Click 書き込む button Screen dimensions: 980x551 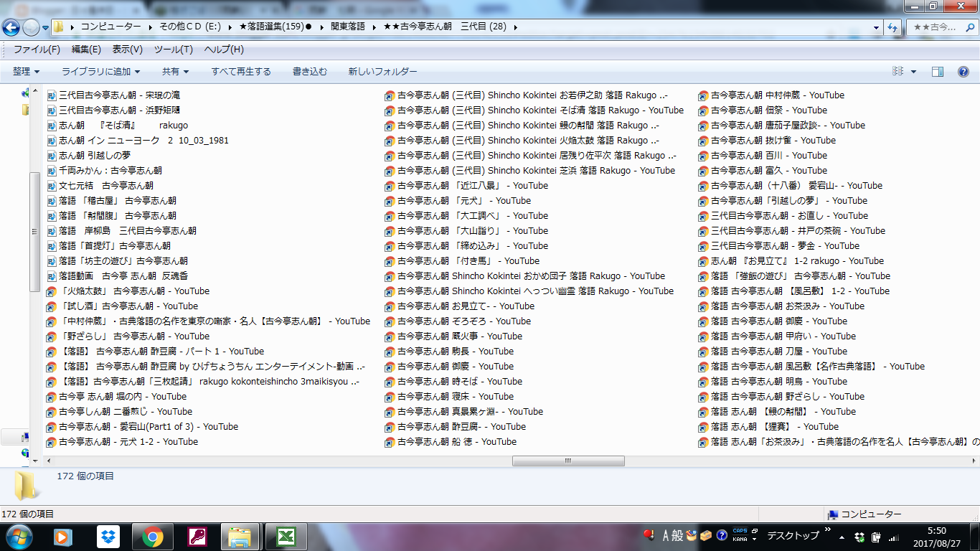pyautogui.click(x=310, y=72)
